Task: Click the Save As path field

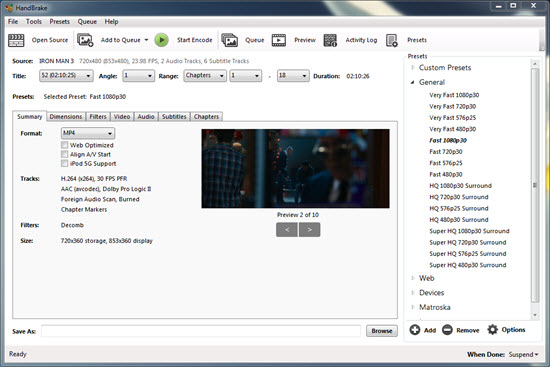Action: [x=201, y=331]
